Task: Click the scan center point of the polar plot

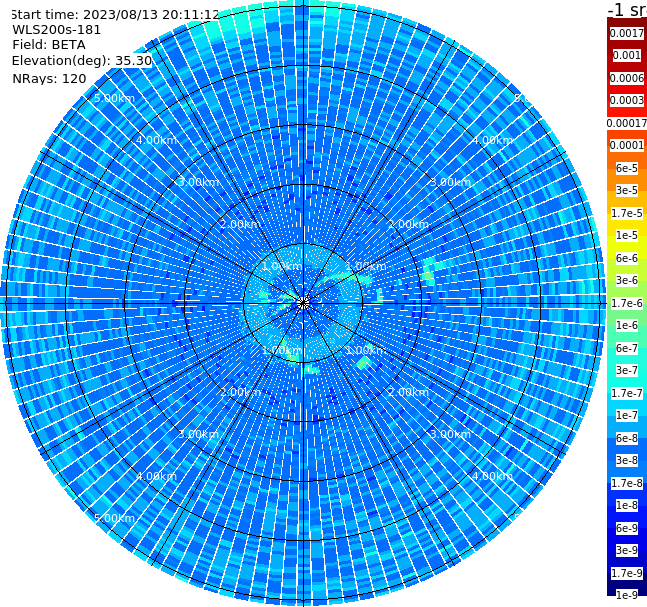Action: coord(303,303)
